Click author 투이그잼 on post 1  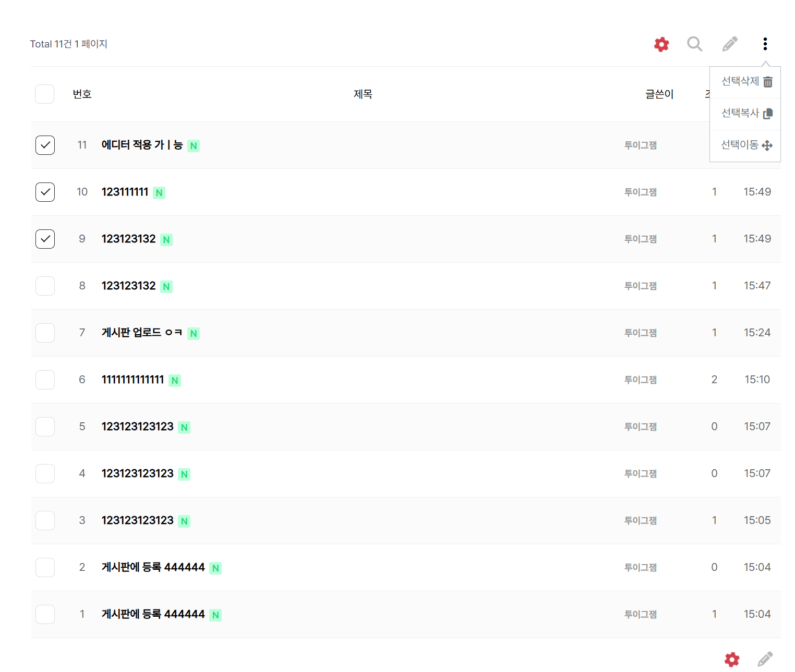641,615
